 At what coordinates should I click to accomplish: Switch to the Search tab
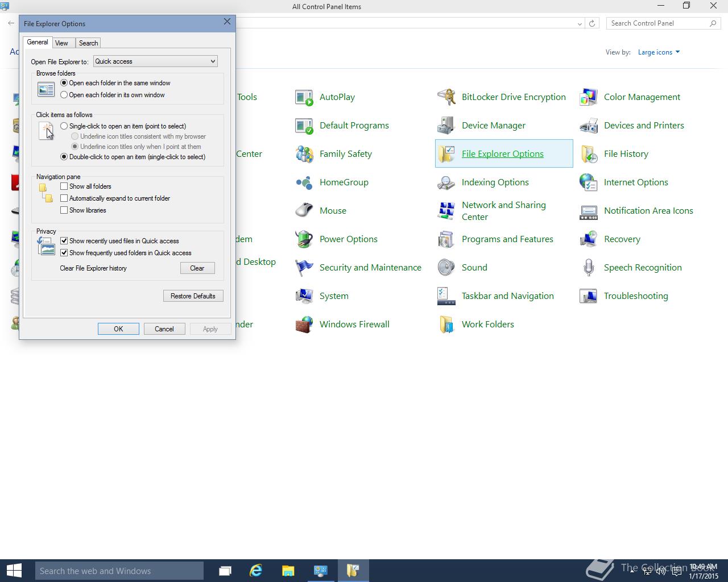[88, 43]
